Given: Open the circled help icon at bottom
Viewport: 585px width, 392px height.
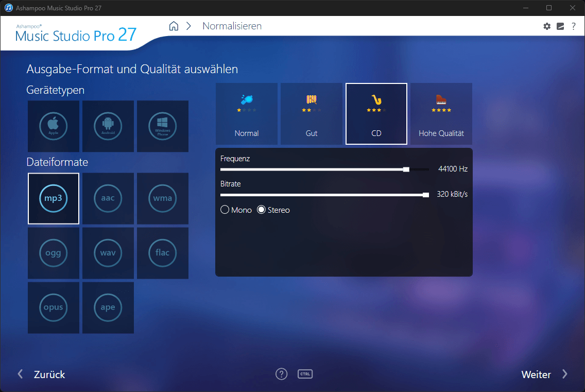Looking at the screenshot, I should [281, 373].
